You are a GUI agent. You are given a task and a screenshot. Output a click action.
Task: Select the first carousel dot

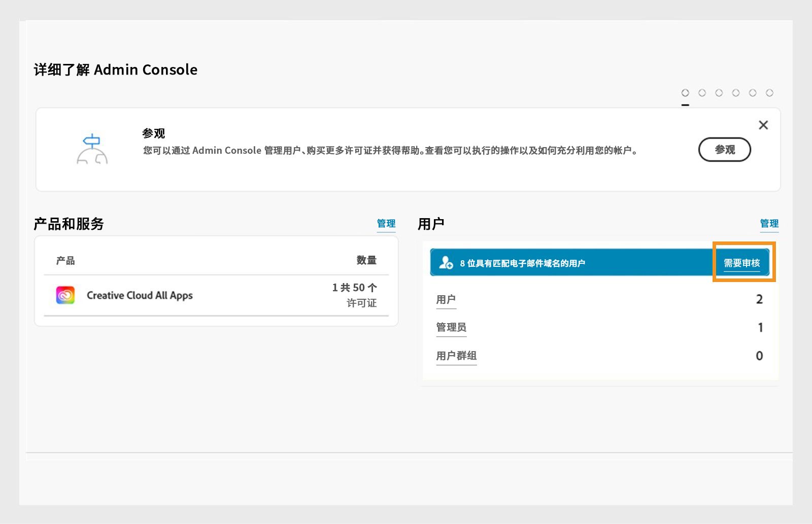pos(685,93)
